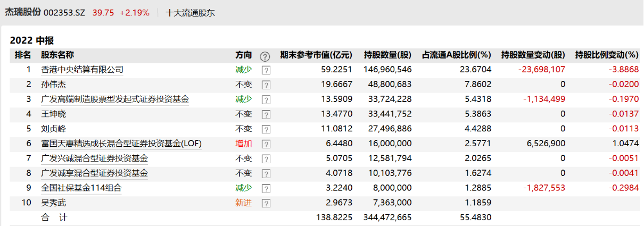Click question icon for 广发高端制造股票型发起式证券投资基金

266,99
